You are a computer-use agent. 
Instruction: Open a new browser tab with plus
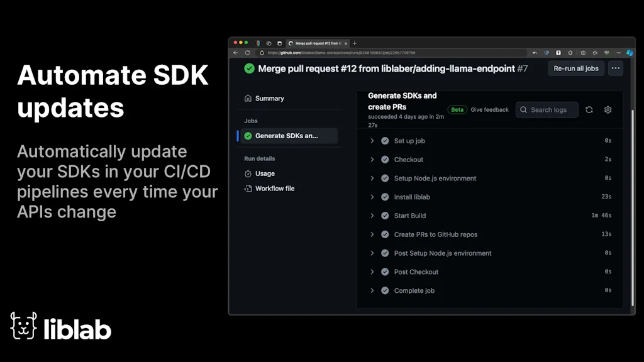pos(355,43)
